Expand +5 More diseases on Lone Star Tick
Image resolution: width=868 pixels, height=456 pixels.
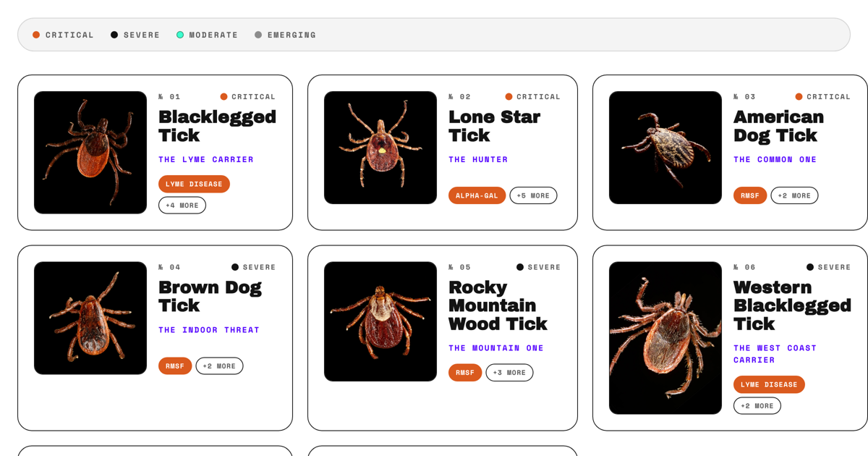tap(533, 195)
